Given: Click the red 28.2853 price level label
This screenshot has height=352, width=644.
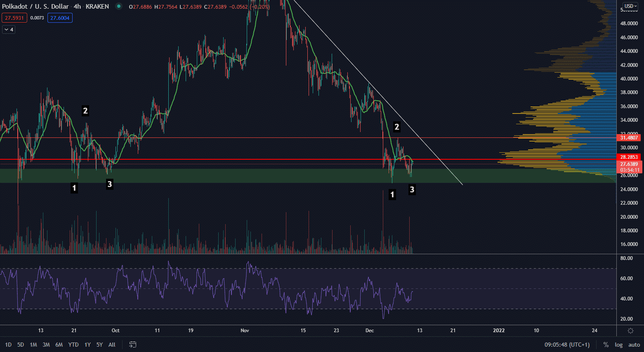Looking at the screenshot, I should click(629, 157).
